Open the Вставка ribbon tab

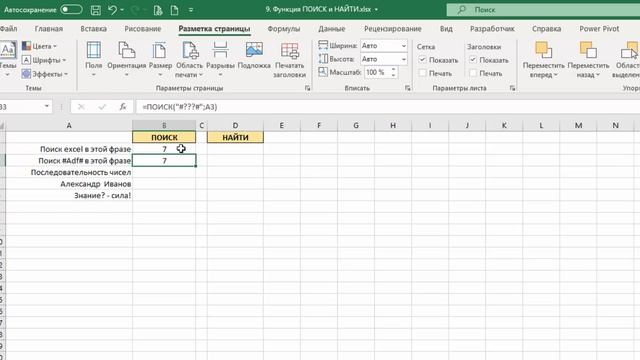click(x=93, y=29)
